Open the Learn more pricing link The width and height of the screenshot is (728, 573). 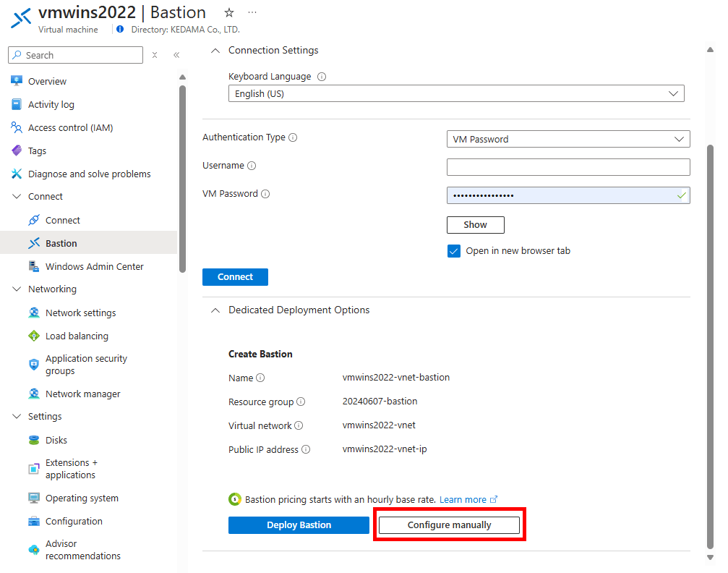(x=468, y=500)
